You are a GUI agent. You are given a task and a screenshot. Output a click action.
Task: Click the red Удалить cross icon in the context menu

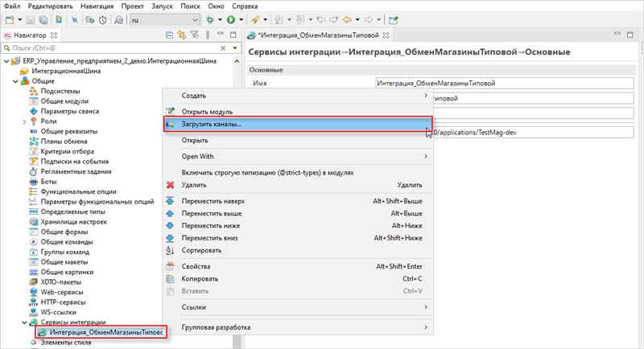pyautogui.click(x=170, y=185)
